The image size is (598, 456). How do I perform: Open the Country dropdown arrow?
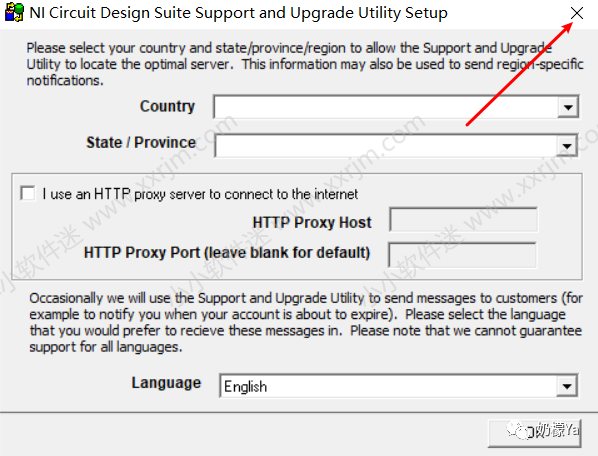568,107
